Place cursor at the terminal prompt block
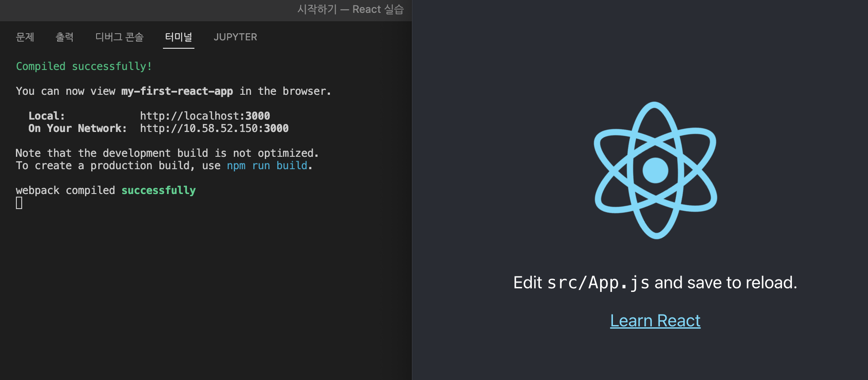The width and height of the screenshot is (868, 380). click(19, 203)
